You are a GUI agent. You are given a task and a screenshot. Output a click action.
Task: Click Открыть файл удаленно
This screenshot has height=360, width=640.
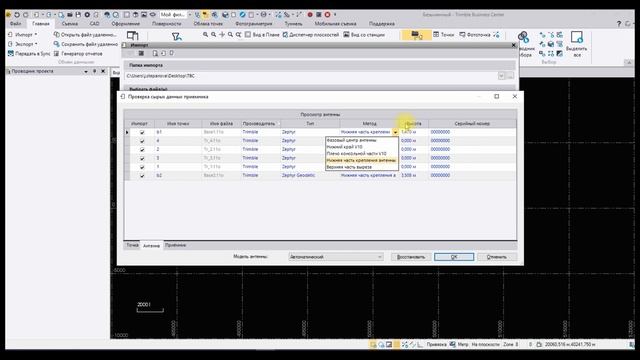coord(85,35)
